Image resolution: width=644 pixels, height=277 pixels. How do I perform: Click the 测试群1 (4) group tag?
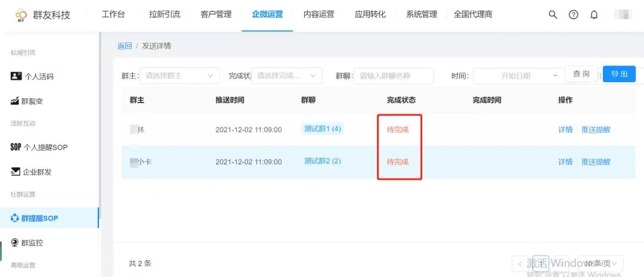(323, 129)
